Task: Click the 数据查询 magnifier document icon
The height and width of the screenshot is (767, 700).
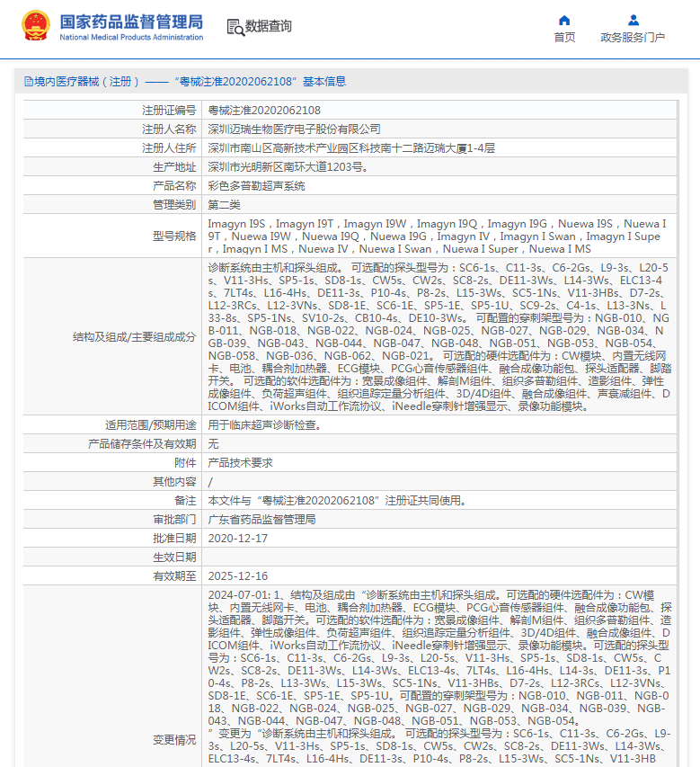Action: [235, 27]
